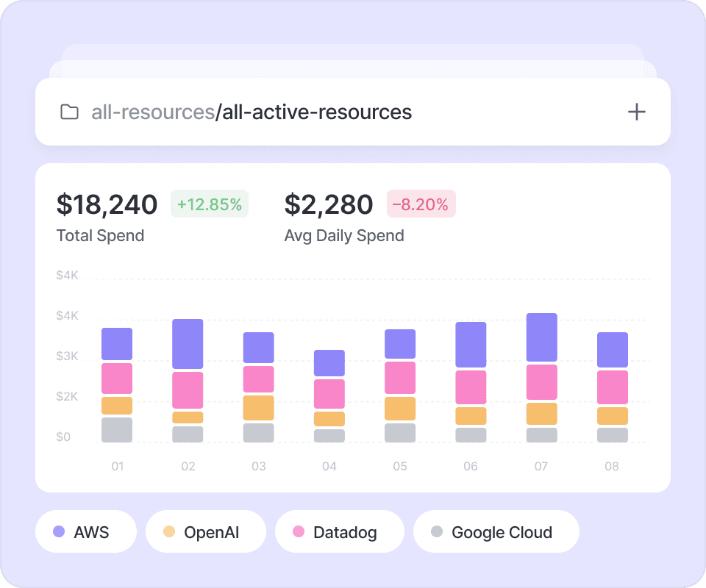Click the purple AWS bar for day 07

[542, 337]
